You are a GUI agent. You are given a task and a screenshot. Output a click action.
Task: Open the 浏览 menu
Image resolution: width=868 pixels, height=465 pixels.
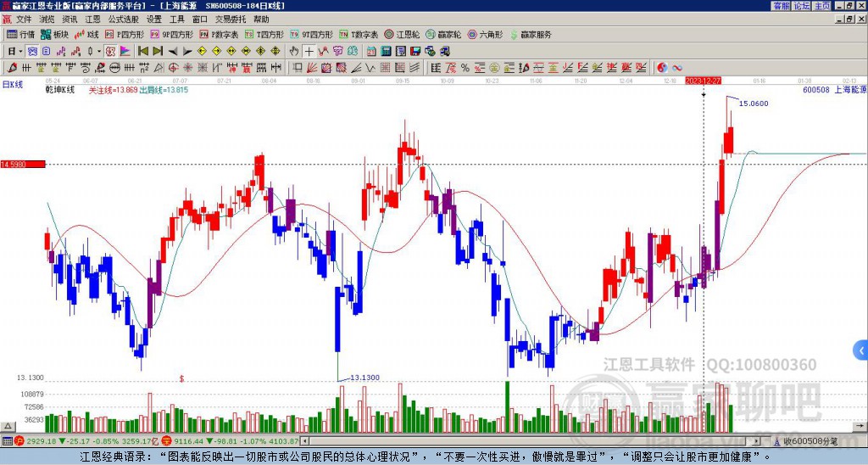[x=47, y=20]
